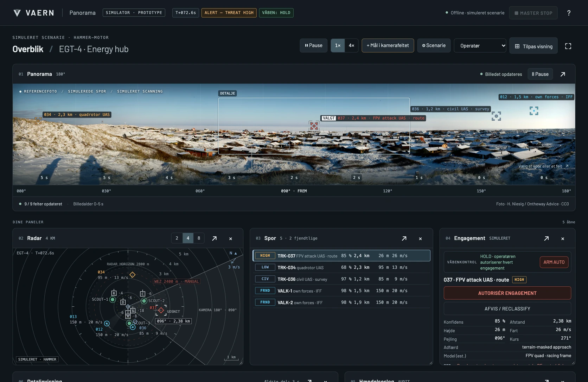Click track 013 circle on radar
The width and height of the screenshot is (588, 382).
coord(107,323)
